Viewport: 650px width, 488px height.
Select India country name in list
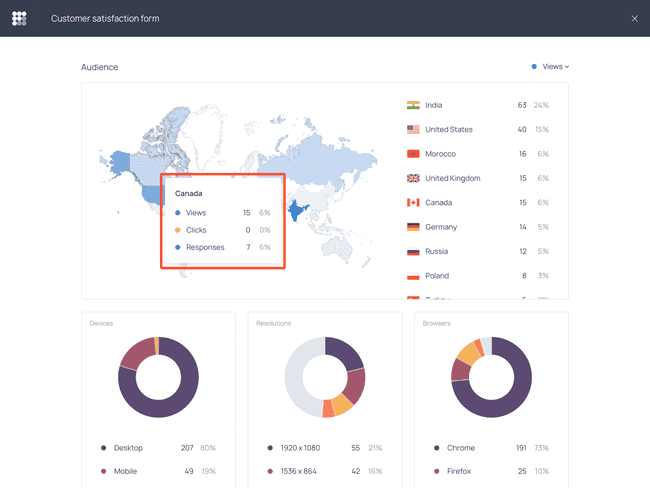coord(434,105)
